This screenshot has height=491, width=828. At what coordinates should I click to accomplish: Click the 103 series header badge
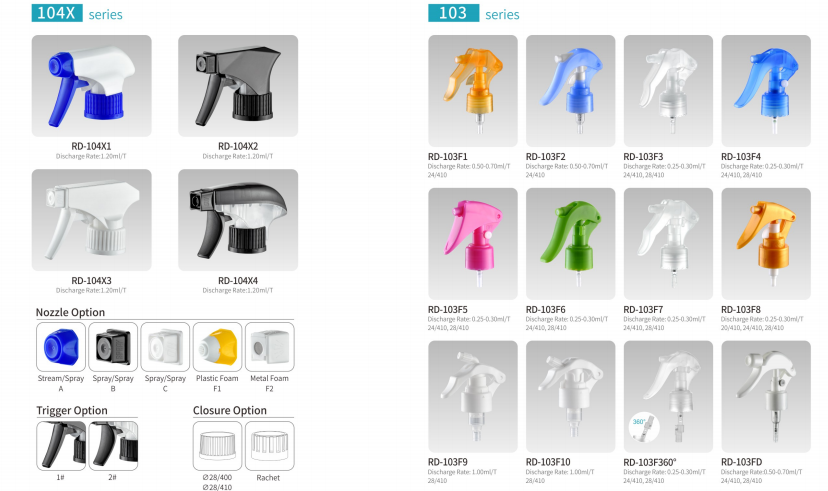click(454, 13)
